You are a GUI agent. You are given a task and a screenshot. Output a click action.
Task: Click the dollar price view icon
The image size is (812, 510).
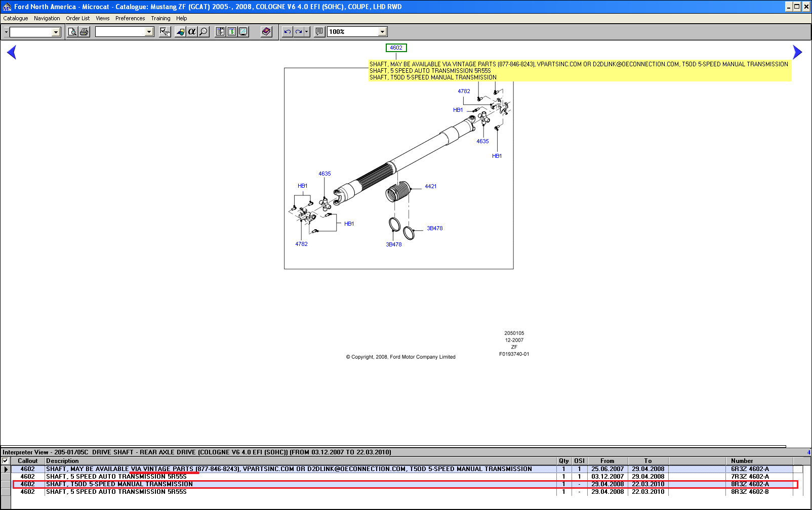(x=232, y=32)
